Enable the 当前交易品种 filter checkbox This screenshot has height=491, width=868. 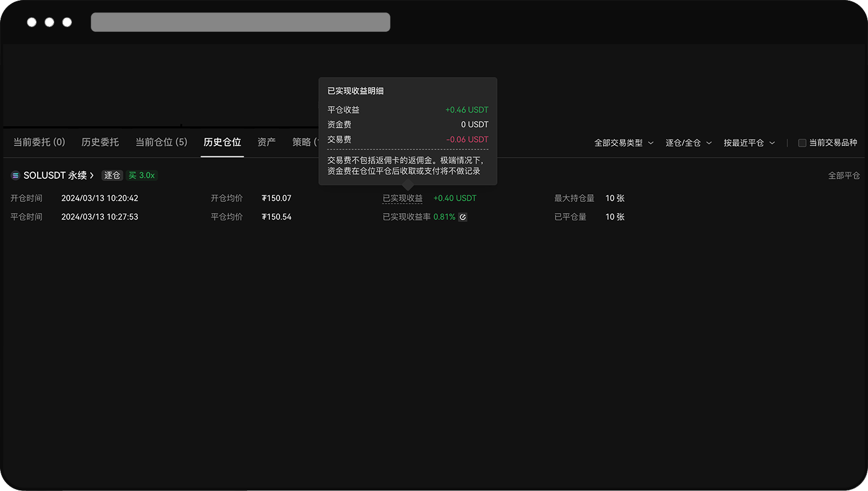point(802,142)
